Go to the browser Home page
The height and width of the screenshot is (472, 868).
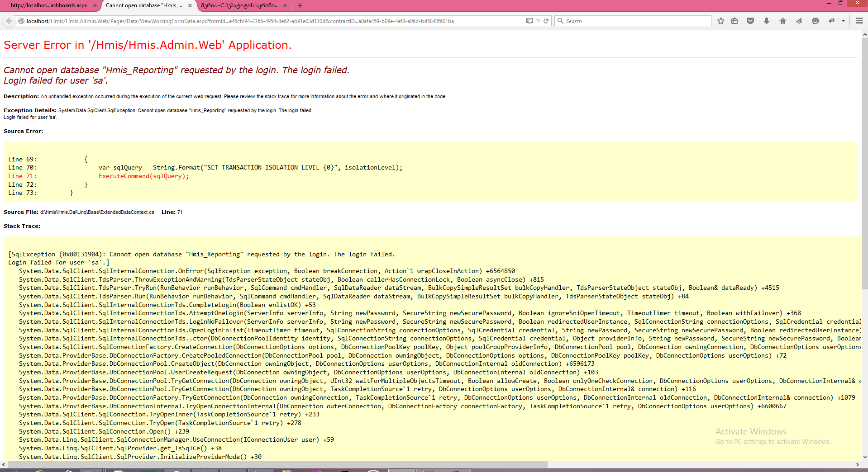tap(783, 21)
